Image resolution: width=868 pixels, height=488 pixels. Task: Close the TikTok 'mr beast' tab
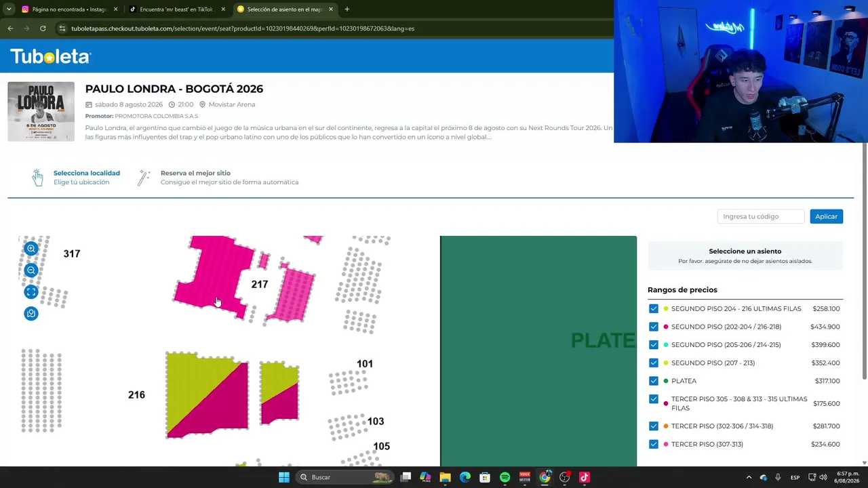pos(223,9)
